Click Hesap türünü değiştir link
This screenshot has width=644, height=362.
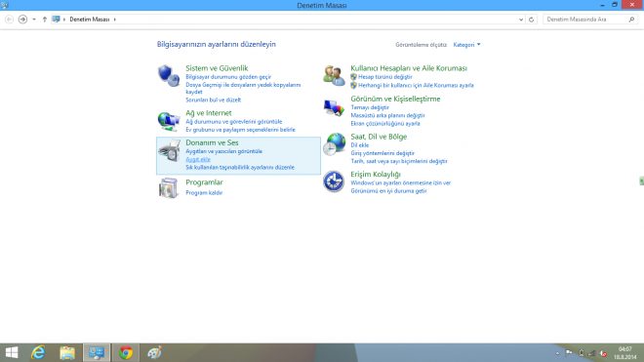384,77
